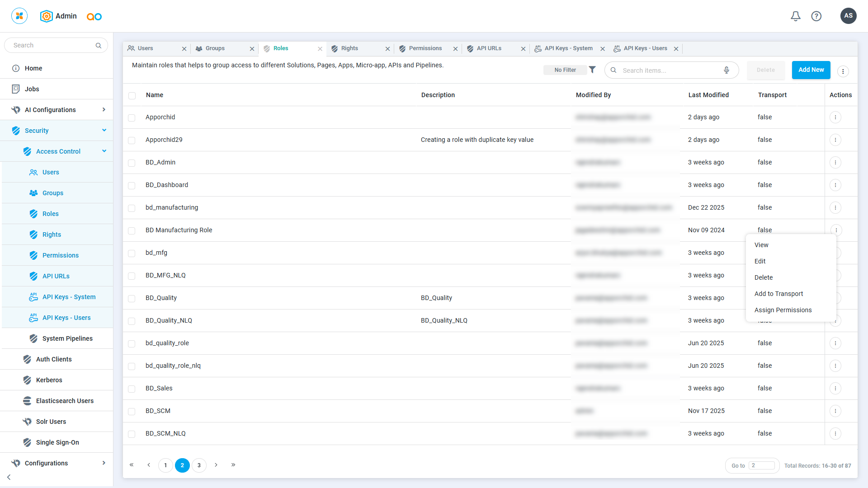Sort by the Last Modified column header
Image resolution: width=868 pixels, height=488 pixels.
click(708, 95)
